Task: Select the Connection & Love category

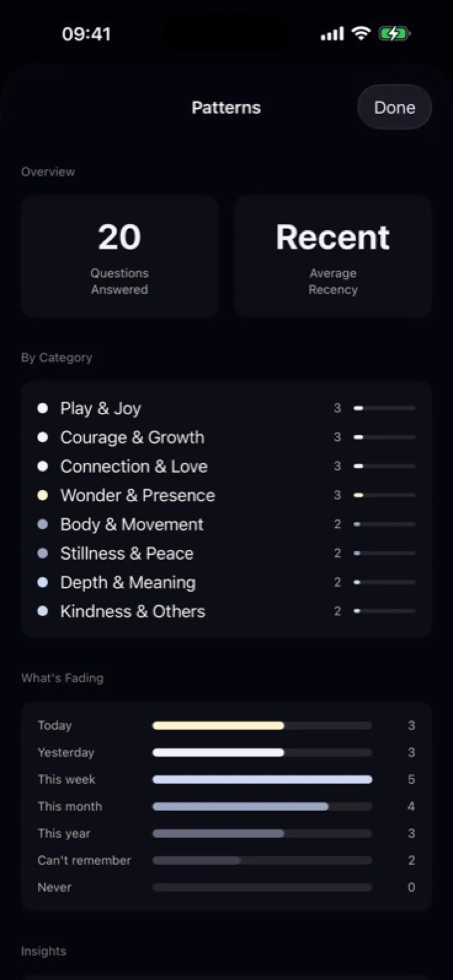Action: click(134, 466)
